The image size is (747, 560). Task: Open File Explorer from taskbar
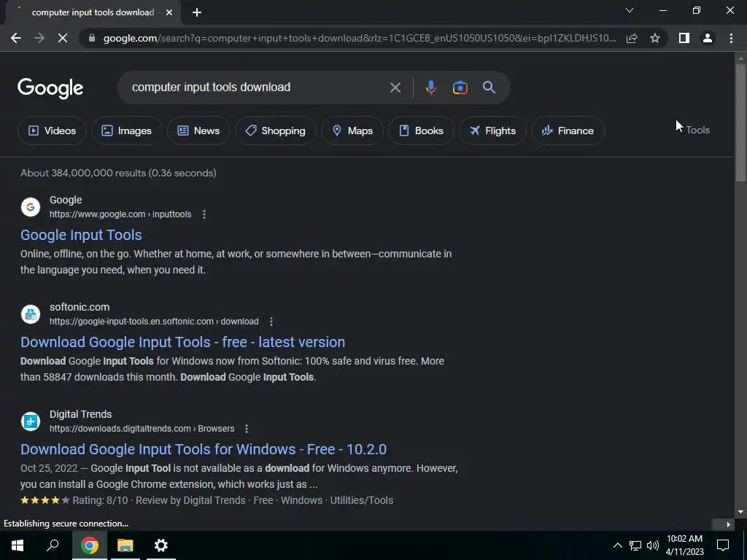(125, 545)
